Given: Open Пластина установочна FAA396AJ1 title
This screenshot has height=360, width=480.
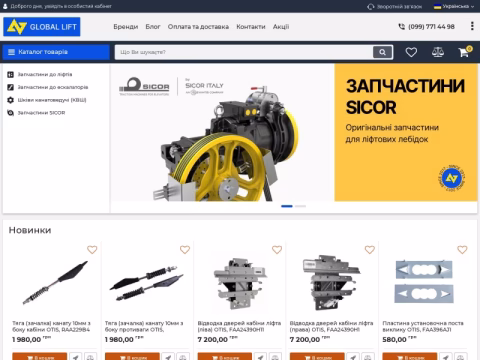Looking at the screenshot, I should pyautogui.click(x=423, y=326).
